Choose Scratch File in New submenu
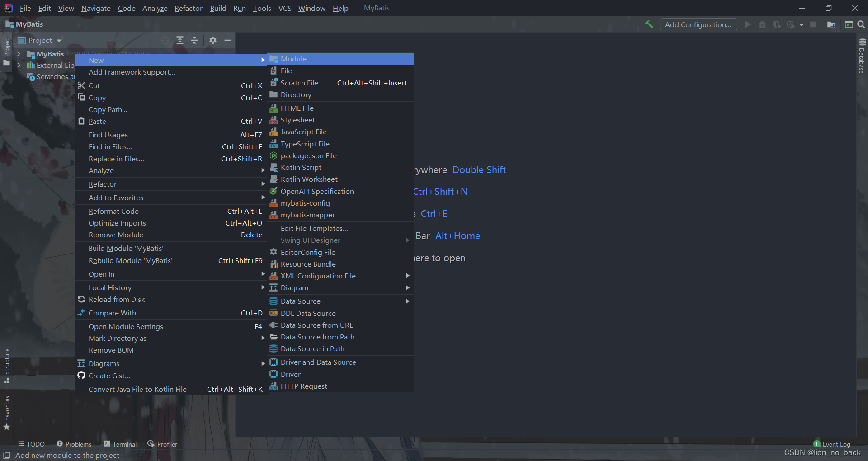This screenshot has width=868, height=461. click(341, 83)
